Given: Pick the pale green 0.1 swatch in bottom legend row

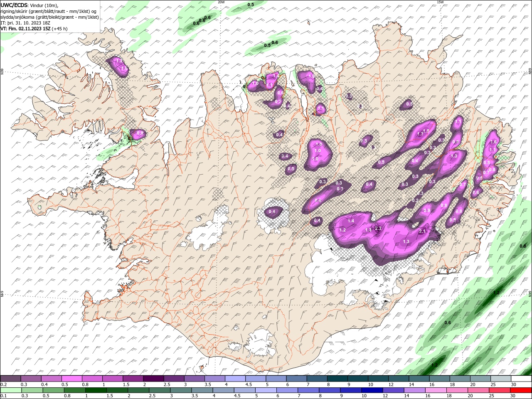Looking at the screenshot, I should coord(10,390).
